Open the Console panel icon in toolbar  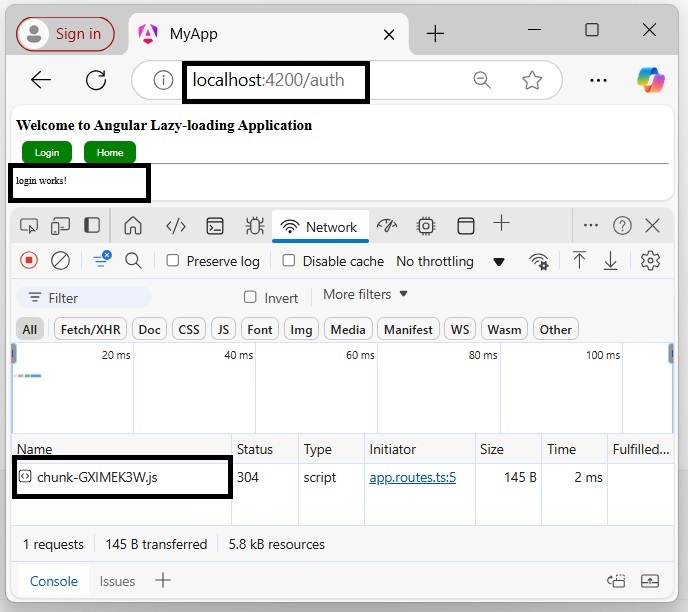click(x=215, y=226)
